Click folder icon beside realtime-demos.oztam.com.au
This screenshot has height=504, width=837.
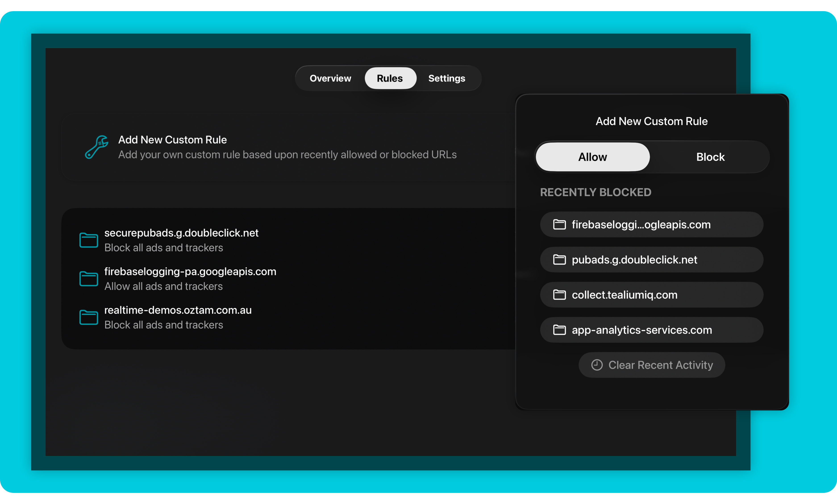point(89,317)
